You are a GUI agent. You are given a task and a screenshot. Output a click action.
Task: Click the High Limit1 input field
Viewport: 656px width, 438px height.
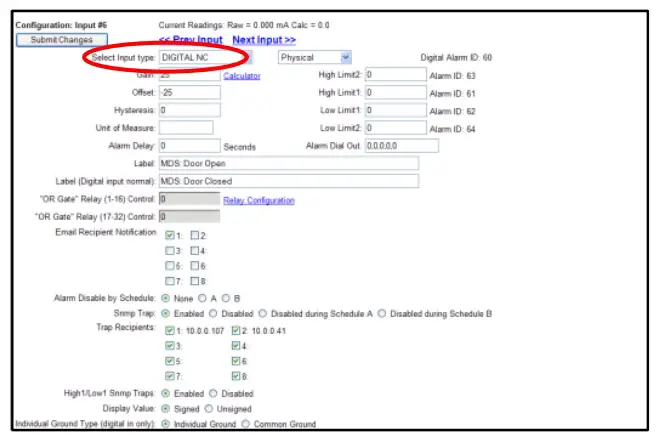[x=396, y=92]
